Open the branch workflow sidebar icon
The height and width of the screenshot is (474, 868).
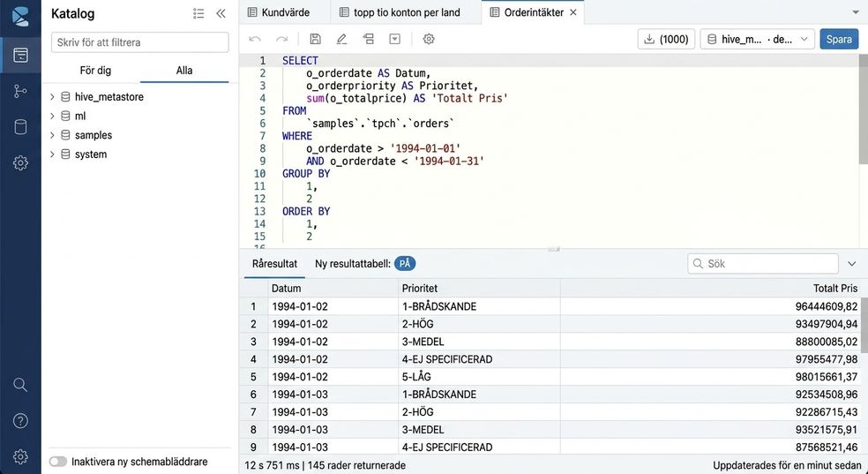point(20,91)
